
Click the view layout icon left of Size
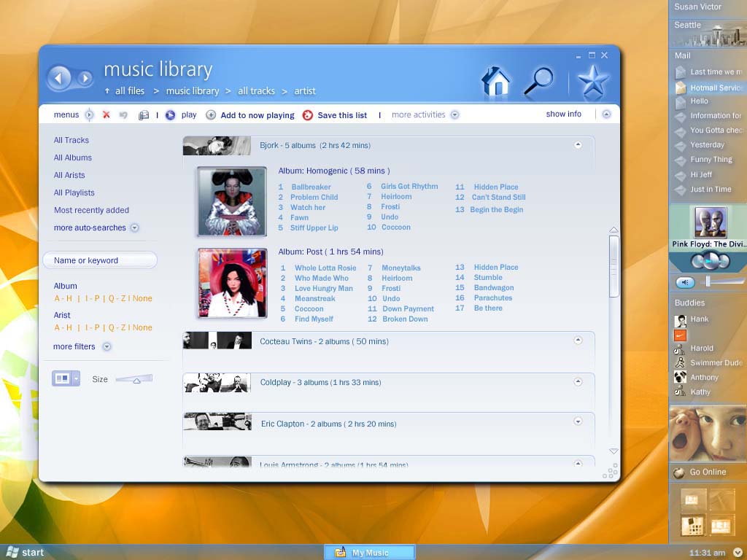pos(63,378)
